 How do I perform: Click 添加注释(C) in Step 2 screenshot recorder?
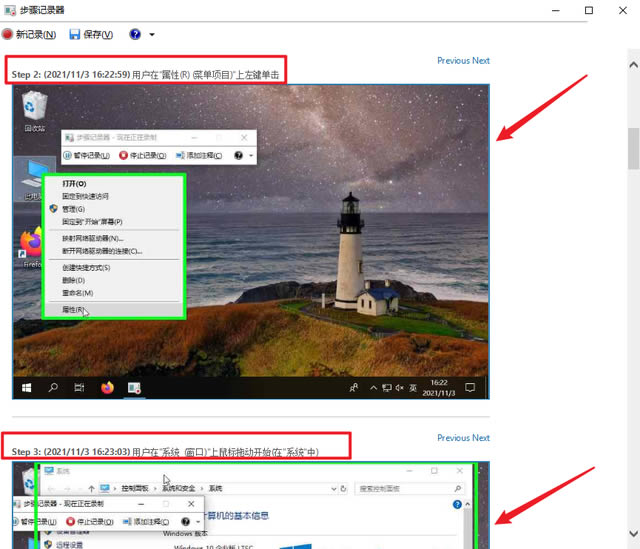tap(199, 156)
